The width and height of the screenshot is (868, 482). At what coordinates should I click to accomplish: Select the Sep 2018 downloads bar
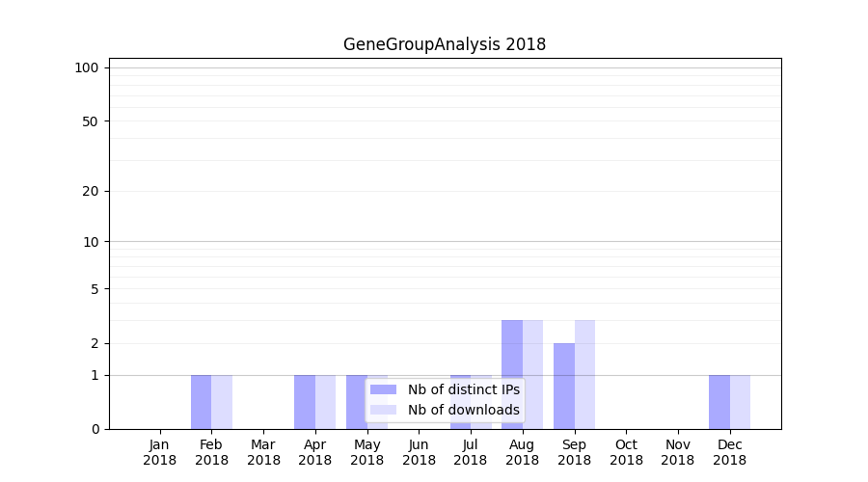(584, 374)
